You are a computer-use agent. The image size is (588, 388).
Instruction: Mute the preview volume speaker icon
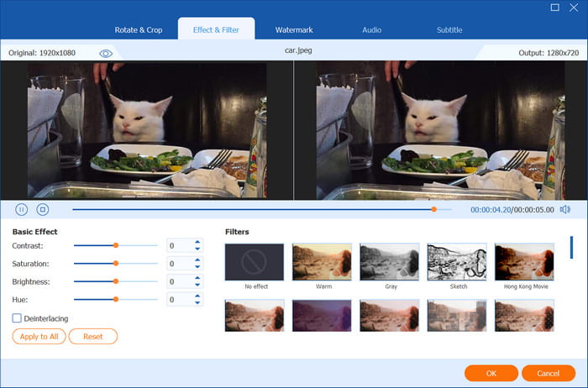(x=565, y=210)
